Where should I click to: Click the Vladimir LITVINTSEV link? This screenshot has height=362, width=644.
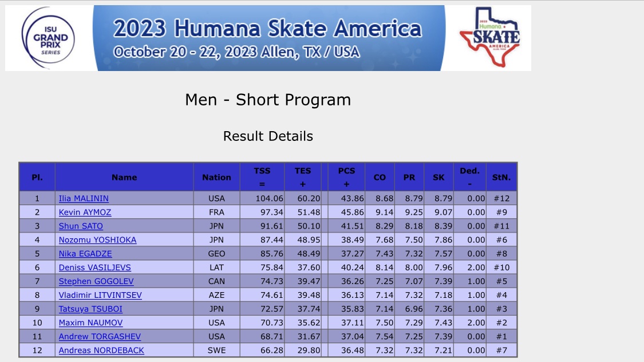point(100,295)
